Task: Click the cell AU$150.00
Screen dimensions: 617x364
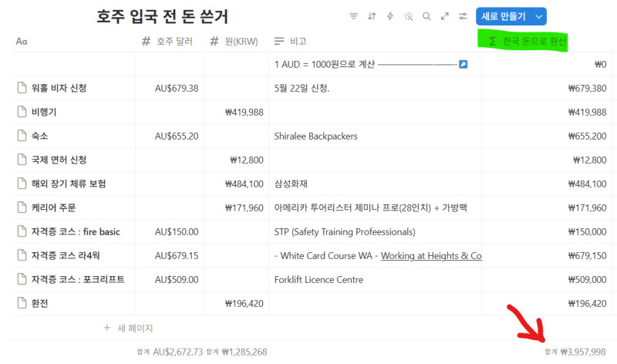Action: coord(170,232)
